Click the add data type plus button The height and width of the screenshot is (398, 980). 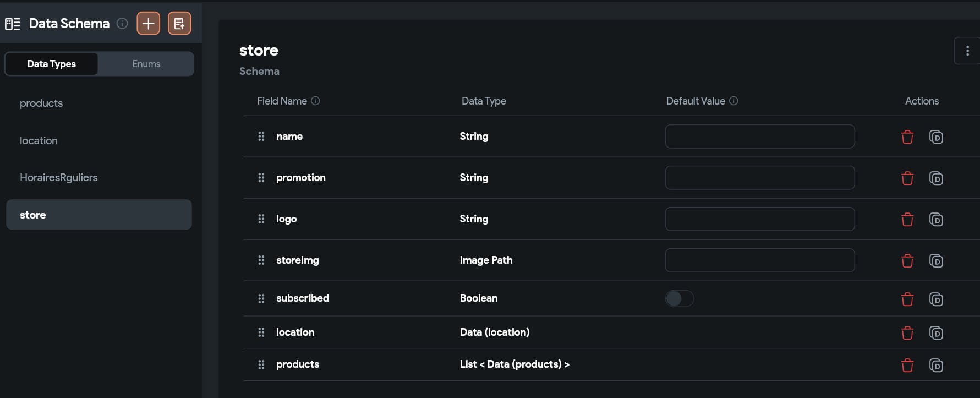[x=148, y=24]
